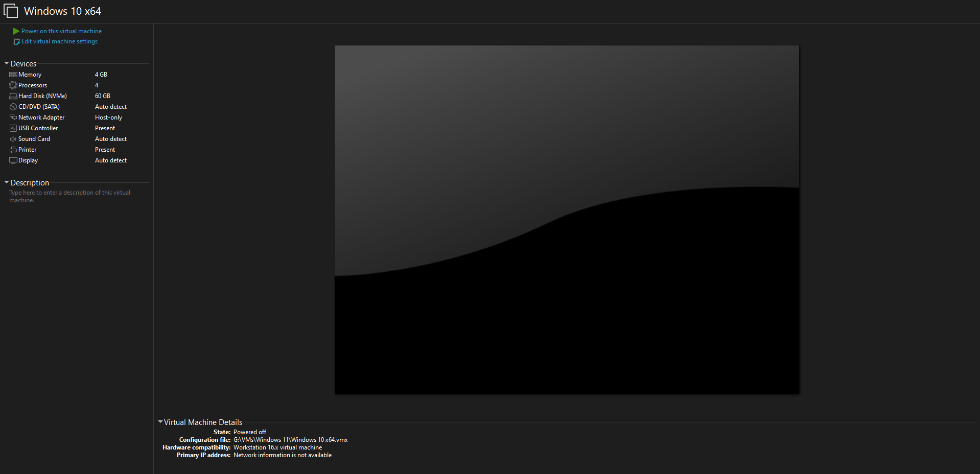Viewport: 980px width, 474px height.
Task: Select the Display device row
Action: (x=79, y=160)
